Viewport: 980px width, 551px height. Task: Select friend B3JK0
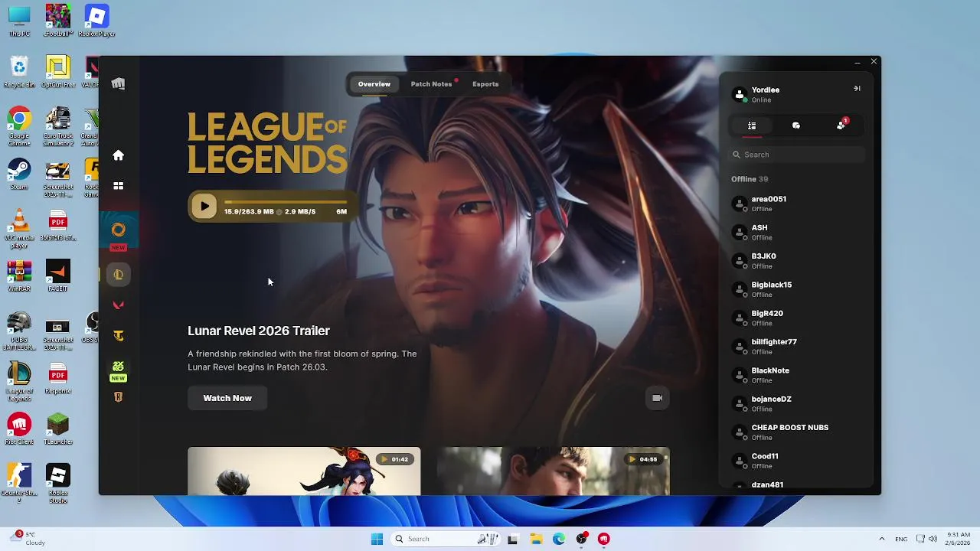(796, 261)
